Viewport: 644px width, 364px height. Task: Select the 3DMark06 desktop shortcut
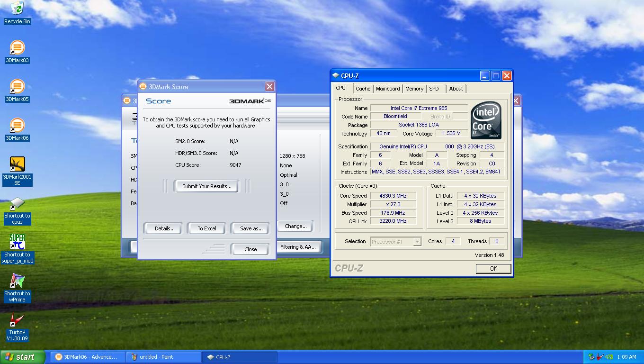tap(17, 129)
